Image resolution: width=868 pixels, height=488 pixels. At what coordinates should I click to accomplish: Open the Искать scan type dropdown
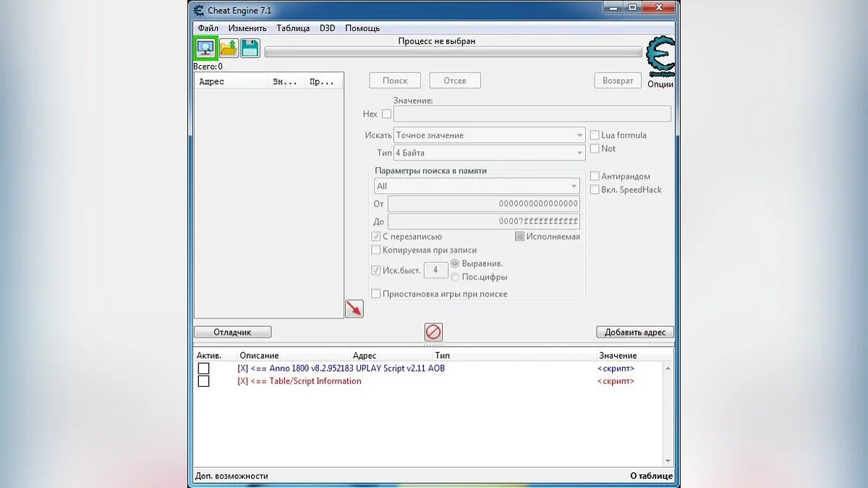(x=490, y=135)
